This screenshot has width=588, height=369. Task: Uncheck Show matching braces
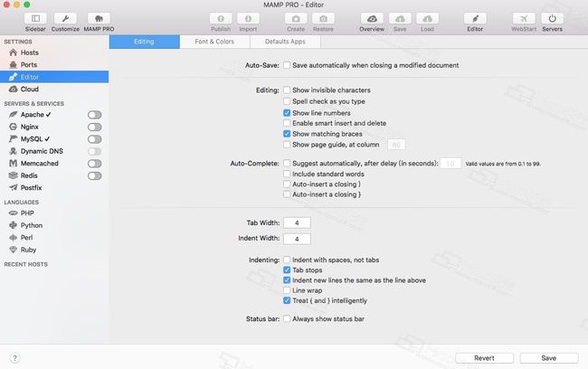tap(287, 134)
